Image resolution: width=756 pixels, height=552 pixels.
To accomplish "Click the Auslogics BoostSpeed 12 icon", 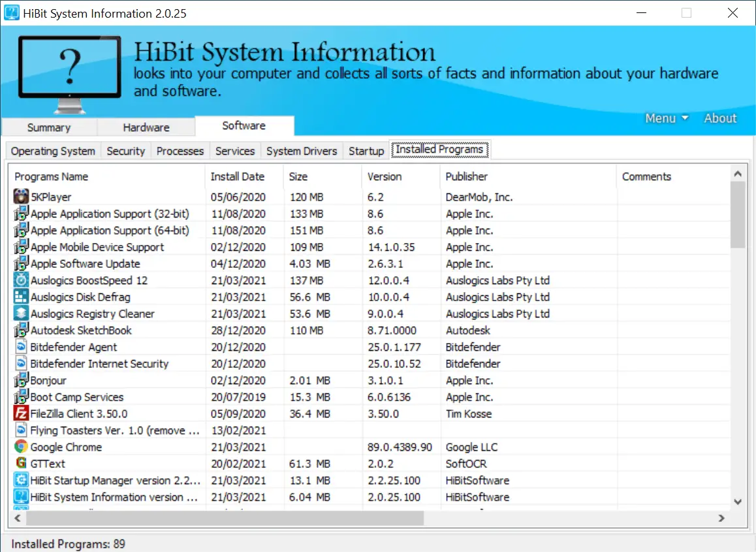I will (21, 280).
